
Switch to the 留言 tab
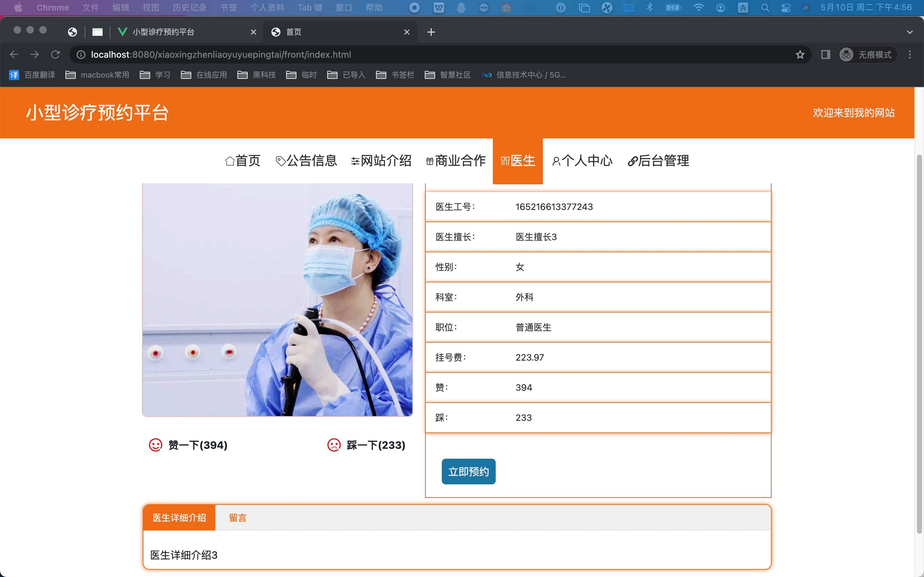(237, 518)
